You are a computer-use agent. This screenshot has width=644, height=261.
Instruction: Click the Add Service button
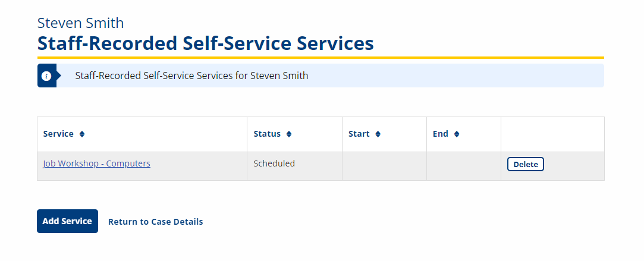pyautogui.click(x=67, y=221)
